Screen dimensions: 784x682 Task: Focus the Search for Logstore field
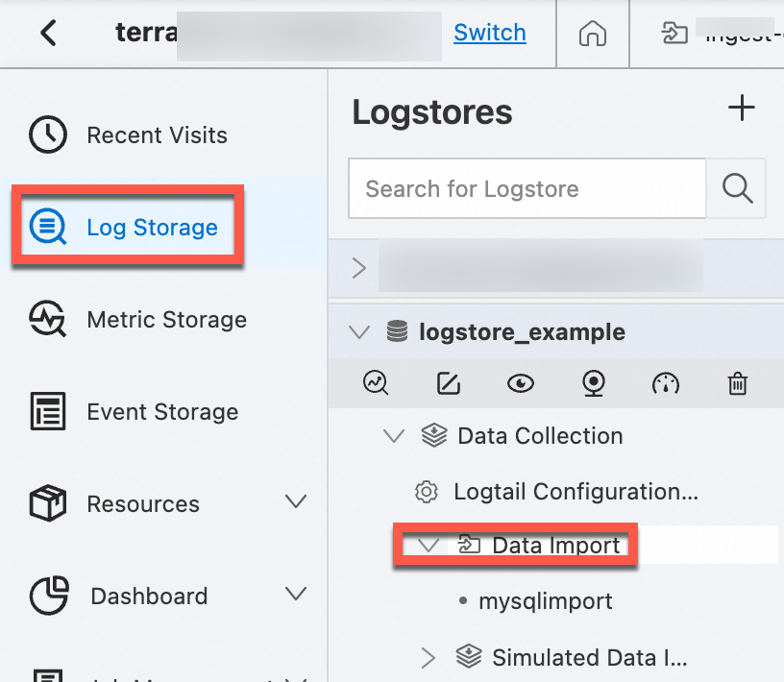point(527,188)
